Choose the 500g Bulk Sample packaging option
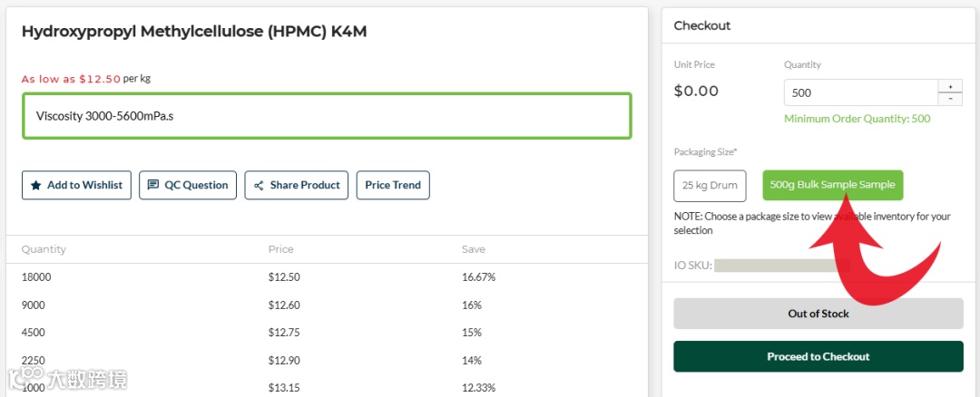 click(x=832, y=185)
